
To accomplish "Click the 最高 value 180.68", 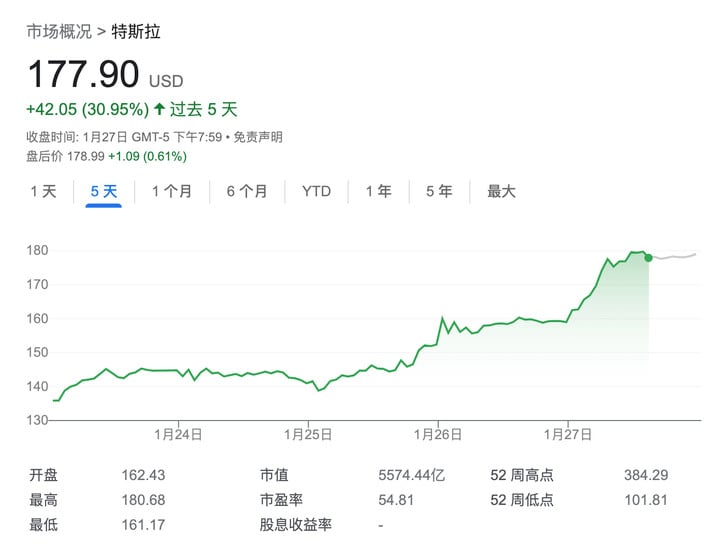I will pos(143,499).
